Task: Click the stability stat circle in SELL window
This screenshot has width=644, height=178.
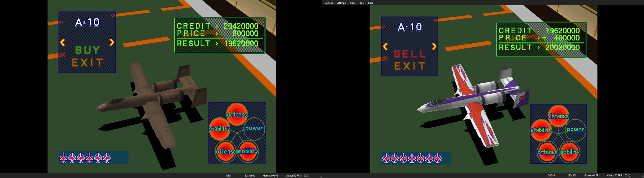Action: click(541, 130)
